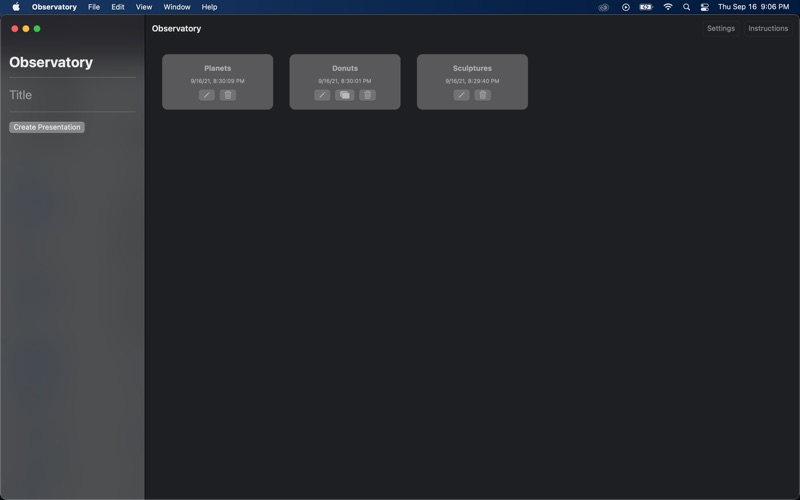Select the Sculptures presentation card title
Screen dimensions: 800x500
click(x=472, y=68)
